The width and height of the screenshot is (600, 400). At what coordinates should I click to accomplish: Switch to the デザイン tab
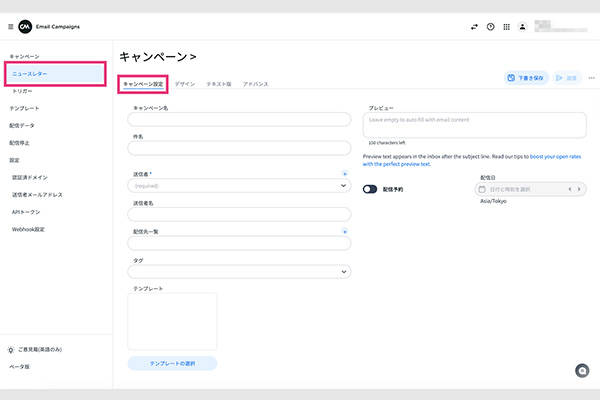[x=185, y=85]
